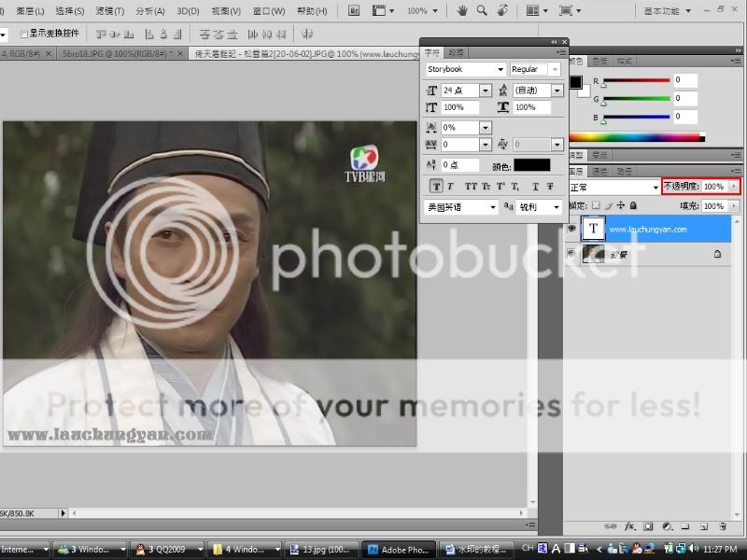The height and width of the screenshot is (560, 747).
Task: Click the auto-align layers icon
Action: [x=307, y=34]
